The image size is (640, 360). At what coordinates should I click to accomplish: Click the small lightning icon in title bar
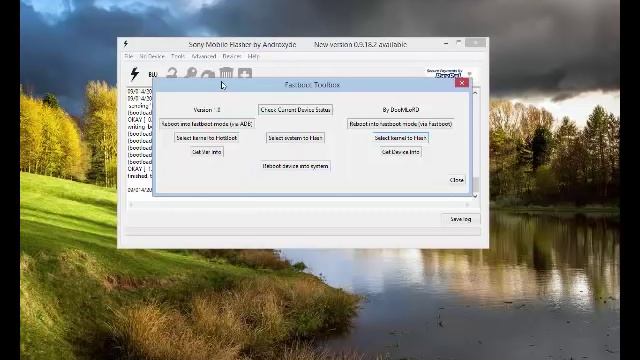tap(126, 44)
